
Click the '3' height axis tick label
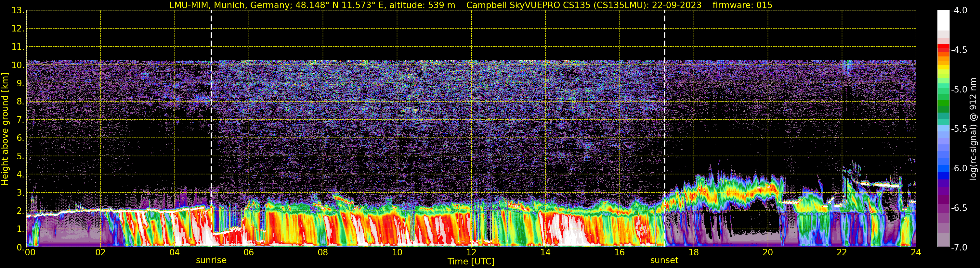tap(20, 192)
